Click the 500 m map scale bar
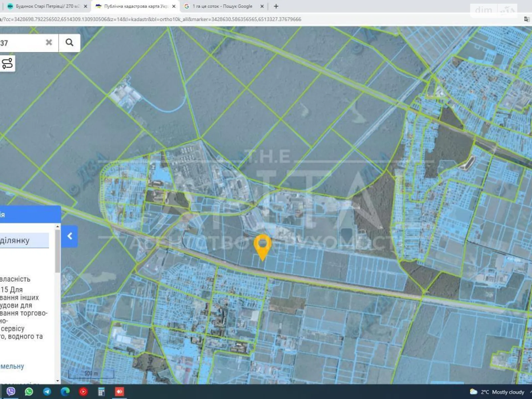532x399 pixels. 91,374
